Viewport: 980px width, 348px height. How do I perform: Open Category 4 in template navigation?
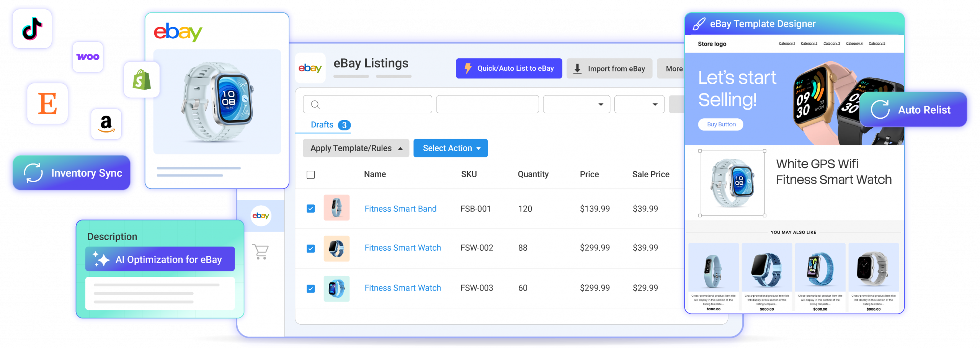click(x=854, y=44)
